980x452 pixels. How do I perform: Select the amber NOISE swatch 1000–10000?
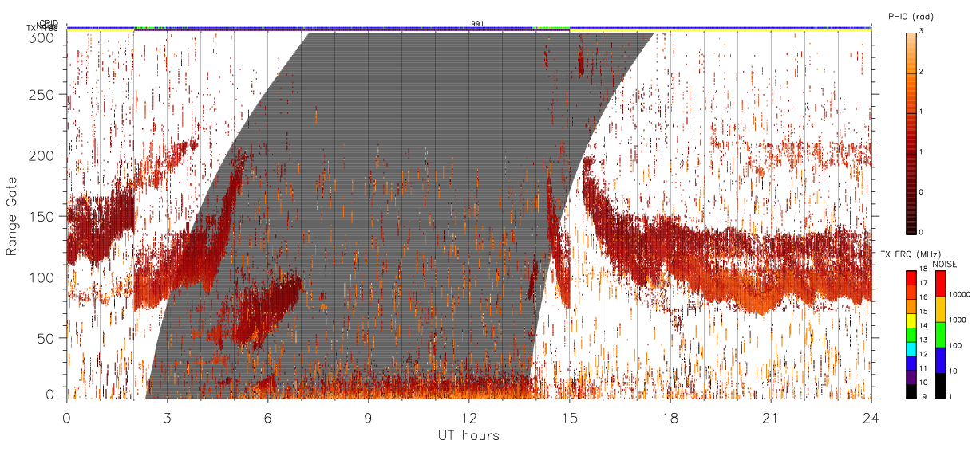click(940, 309)
